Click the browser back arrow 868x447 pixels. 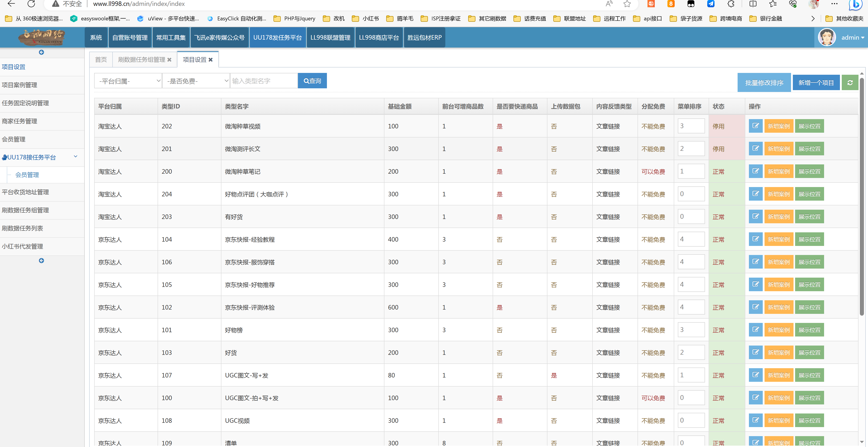click(x=11, y=4)
